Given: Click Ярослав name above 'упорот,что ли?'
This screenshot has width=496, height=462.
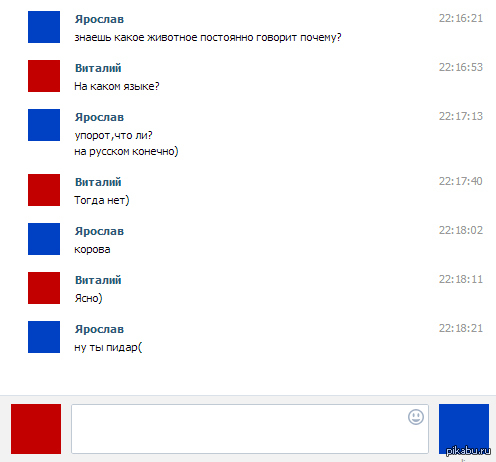Looking at the screenshot, I should (x=99, y=117).
